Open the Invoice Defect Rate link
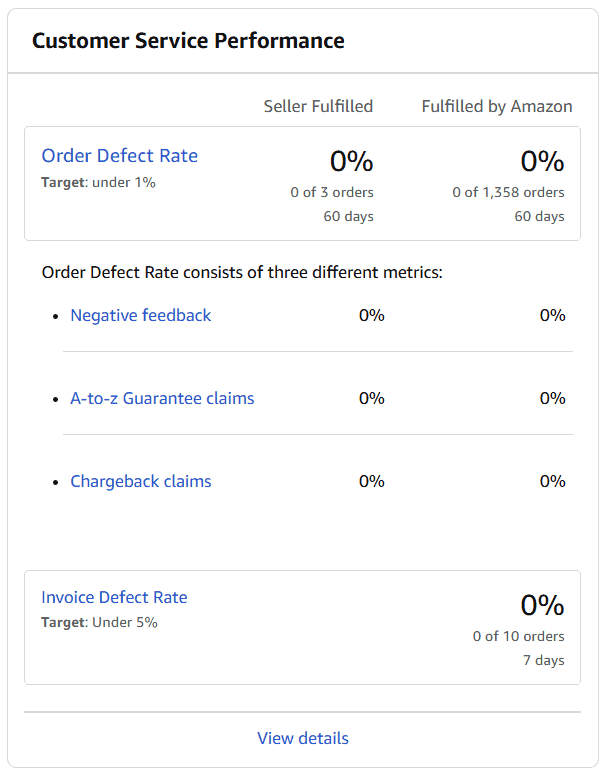 114,598
